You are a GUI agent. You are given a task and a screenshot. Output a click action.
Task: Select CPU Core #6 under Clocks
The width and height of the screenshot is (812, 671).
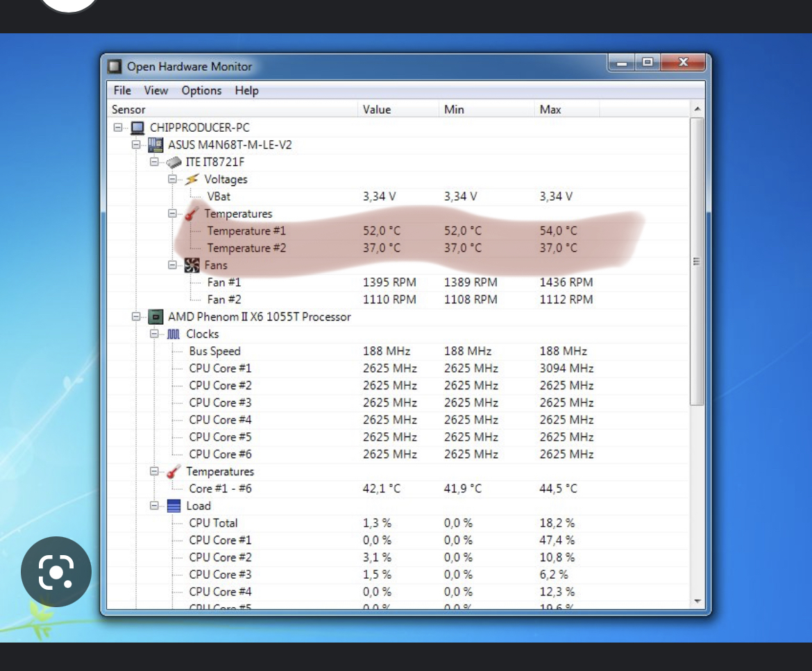tap(398, 454)
